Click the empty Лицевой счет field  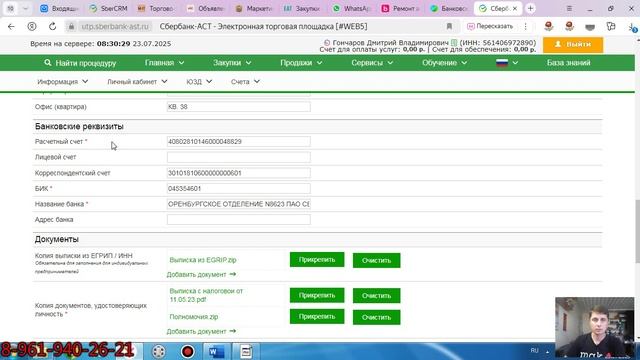point(239,157)
